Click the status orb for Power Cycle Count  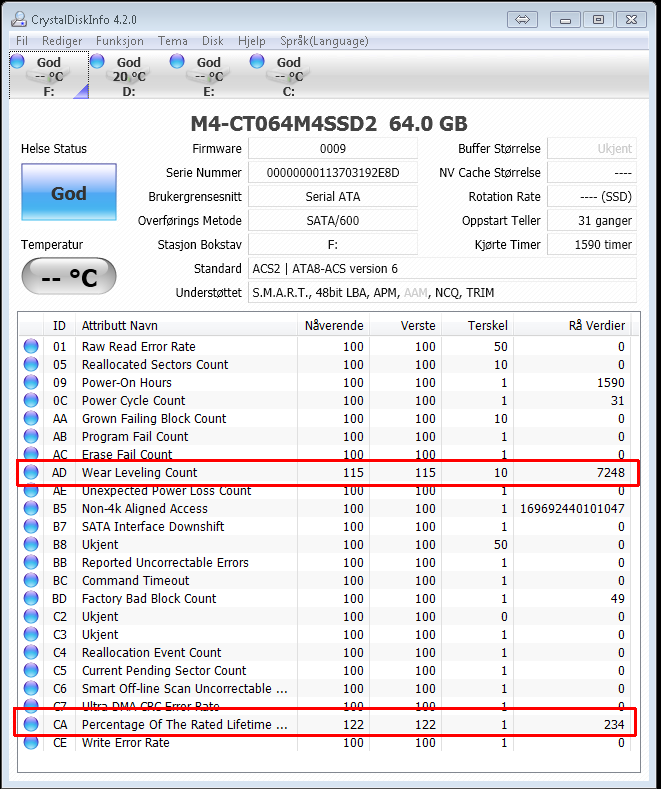click(31, 401)
